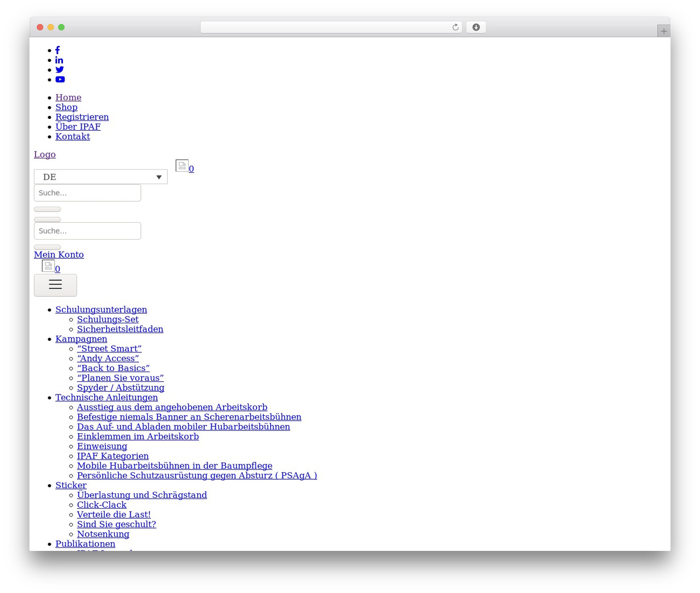Open the YouTube social icon
The height and width of the screenshot is (593, 700).
click(x=60, y=79)
